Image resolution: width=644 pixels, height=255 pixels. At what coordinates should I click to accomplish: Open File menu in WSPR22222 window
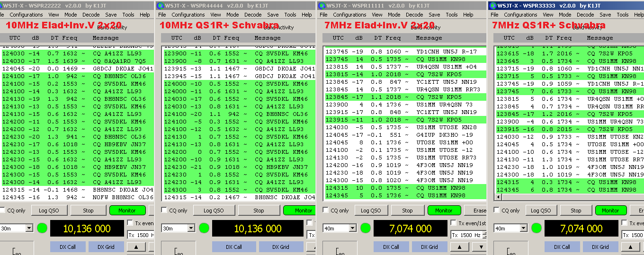click(2, 15)
